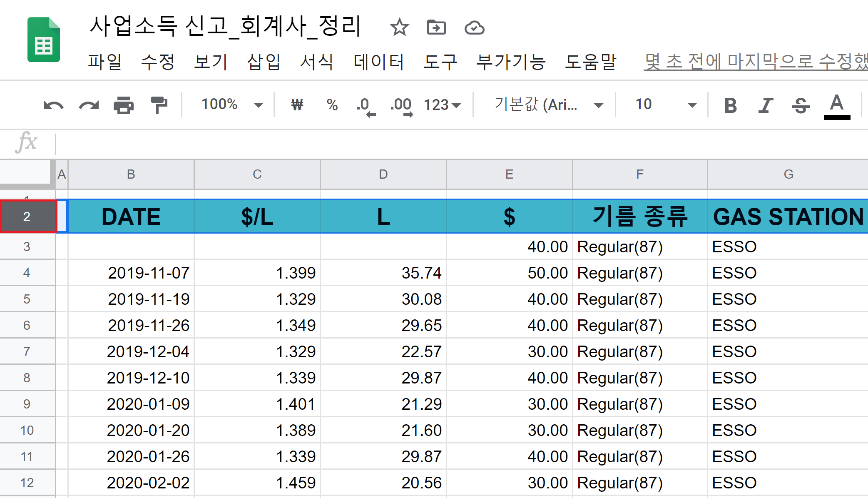This screenshot has width=868, height=498.
Task: Toggle italic formatting
Action: coord(765,105)
